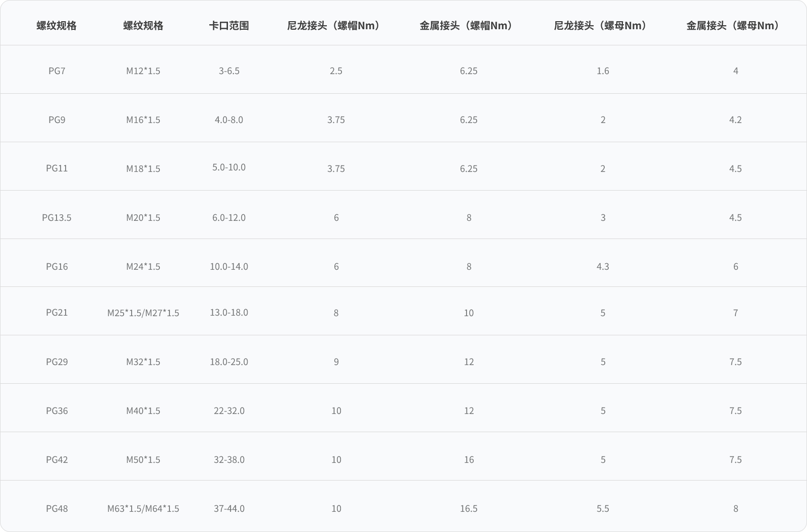Select the 32-38.0 clamp range cell

click(229, 460)
